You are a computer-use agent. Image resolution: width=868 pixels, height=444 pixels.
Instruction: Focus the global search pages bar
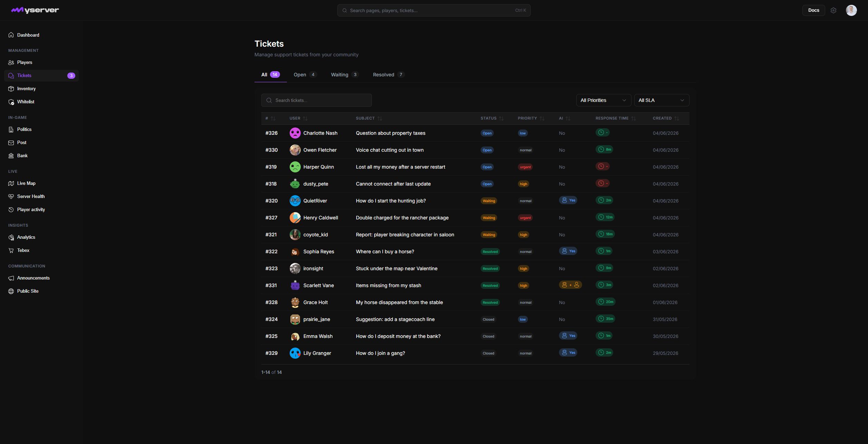pos(434,10)
